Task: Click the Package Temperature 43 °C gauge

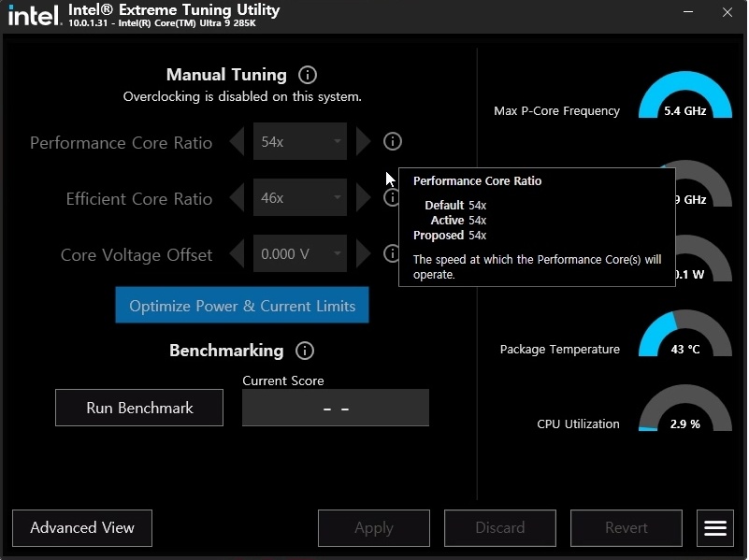Action: coord(685,333)
